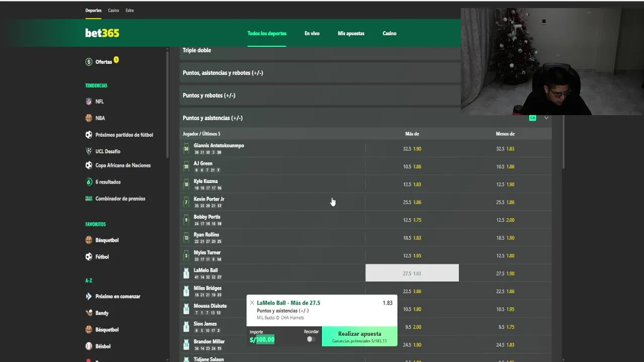Screen dimensions: 644x362
Task: Select Extra in top bar
Action: tap(130, 11)
